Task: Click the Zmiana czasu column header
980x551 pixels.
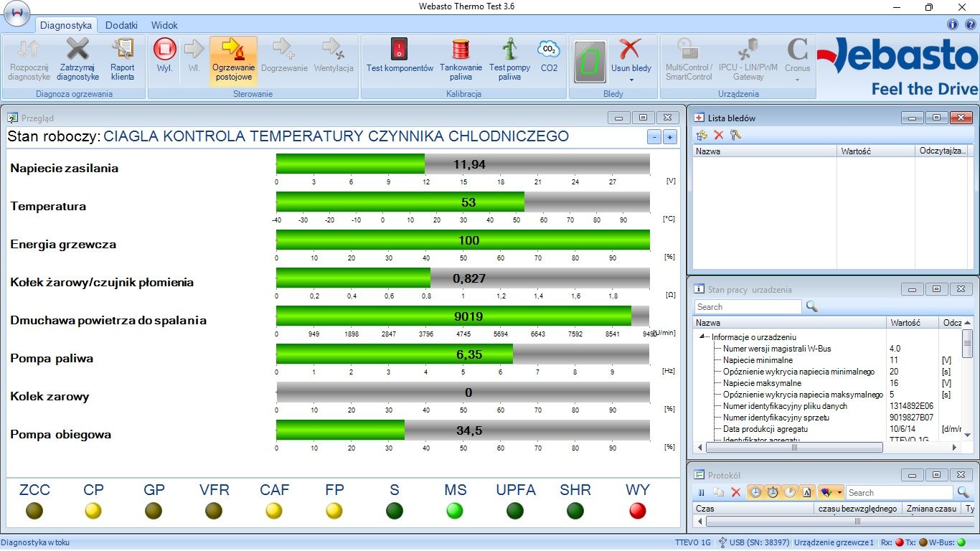Action: tap(931, 508)
